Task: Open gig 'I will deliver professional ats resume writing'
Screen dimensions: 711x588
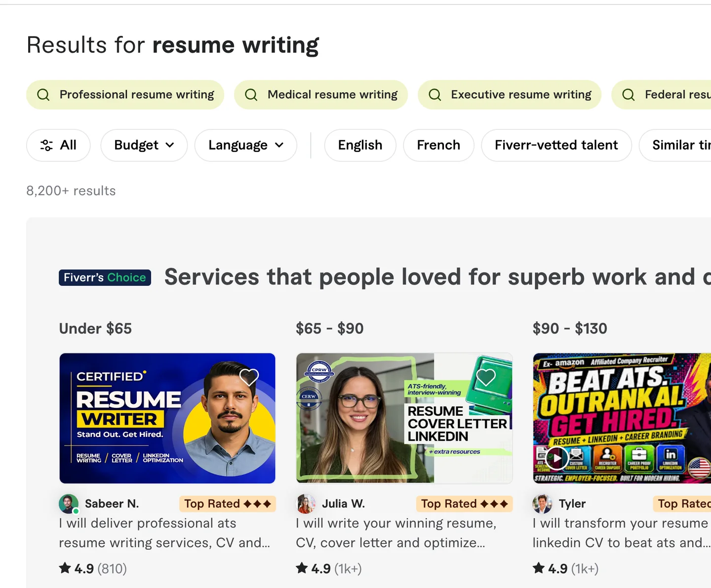Action: click(164, 533)
